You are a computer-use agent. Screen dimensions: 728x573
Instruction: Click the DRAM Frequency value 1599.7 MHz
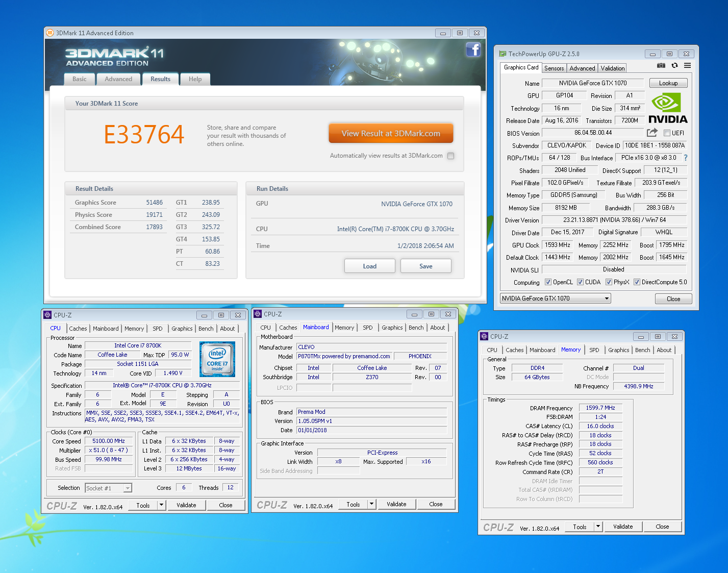point(600,408)
